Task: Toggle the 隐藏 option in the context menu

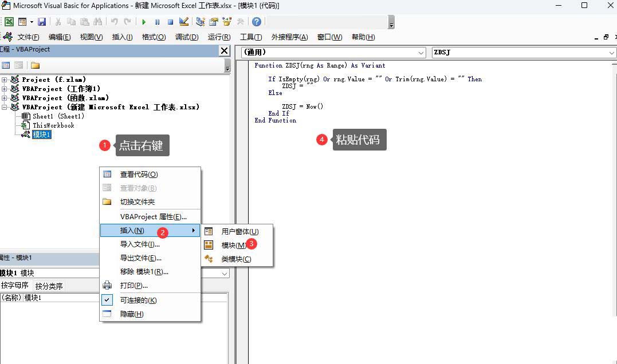Action: tap(131, 314)
